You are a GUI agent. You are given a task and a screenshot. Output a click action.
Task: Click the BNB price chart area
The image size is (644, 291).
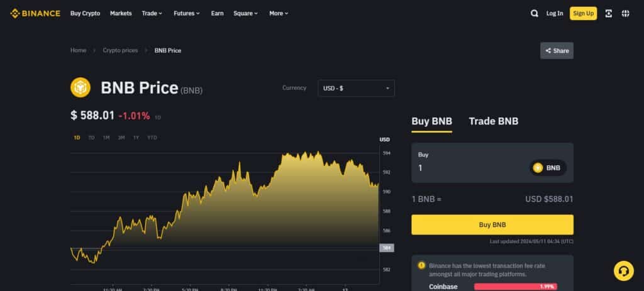(x=225, y=214)
